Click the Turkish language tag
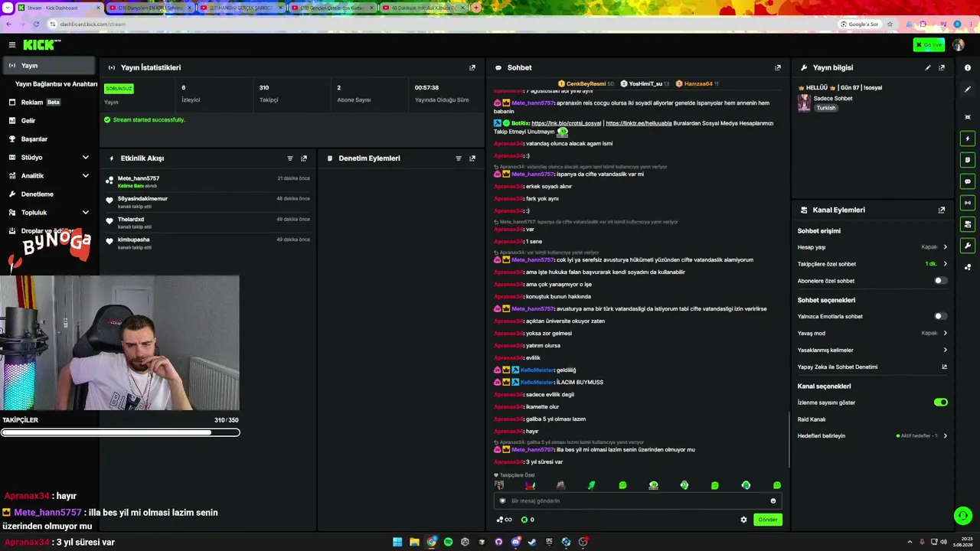This screenshot has height=551, width=980. [826, 108]
